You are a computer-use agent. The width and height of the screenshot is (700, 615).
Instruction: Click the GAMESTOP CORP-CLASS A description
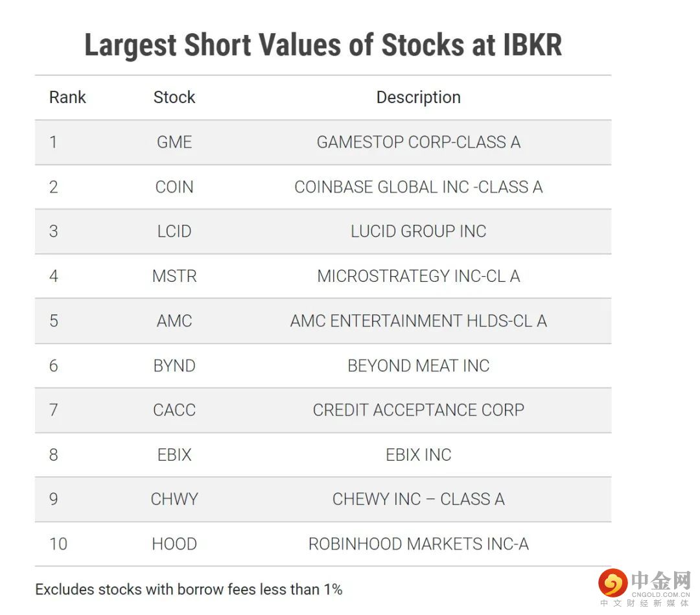click(418, 142)
